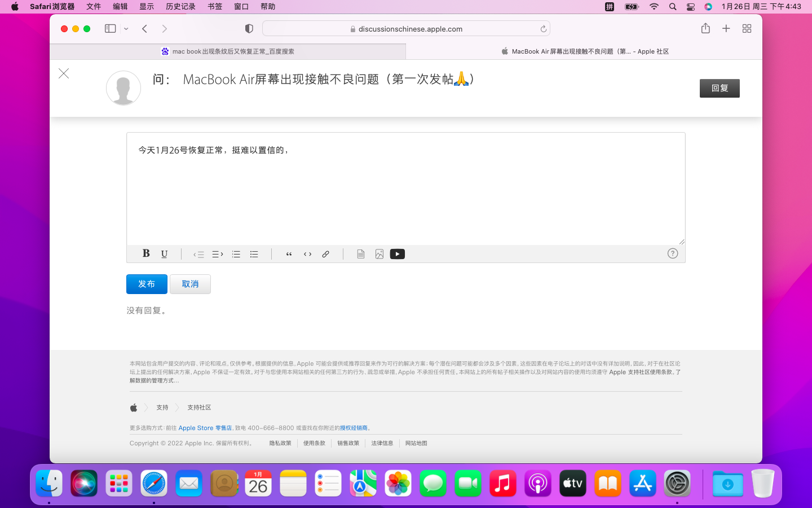Click the insert link icon
The height and width of the screenshot is (508, 812).
(325, 254)
